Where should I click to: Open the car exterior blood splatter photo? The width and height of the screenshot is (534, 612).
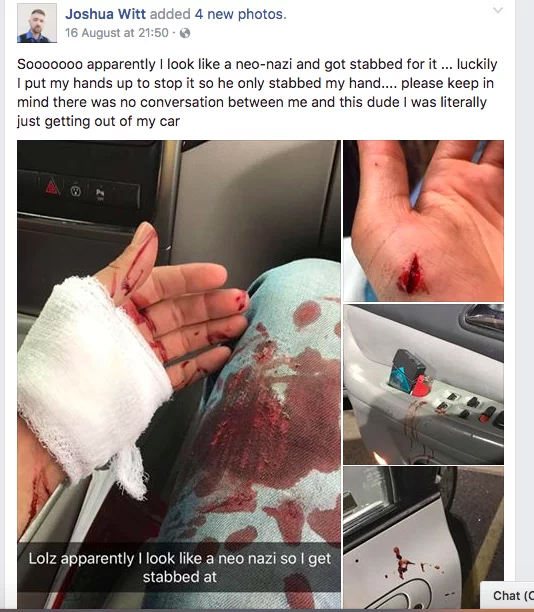click(x=424, y=537)
